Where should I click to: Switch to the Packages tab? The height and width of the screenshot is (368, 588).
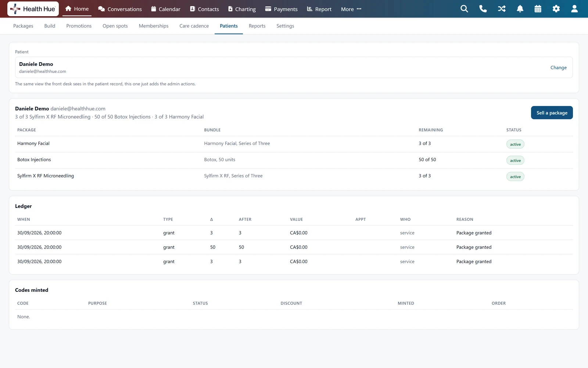[x=23, y=26]
